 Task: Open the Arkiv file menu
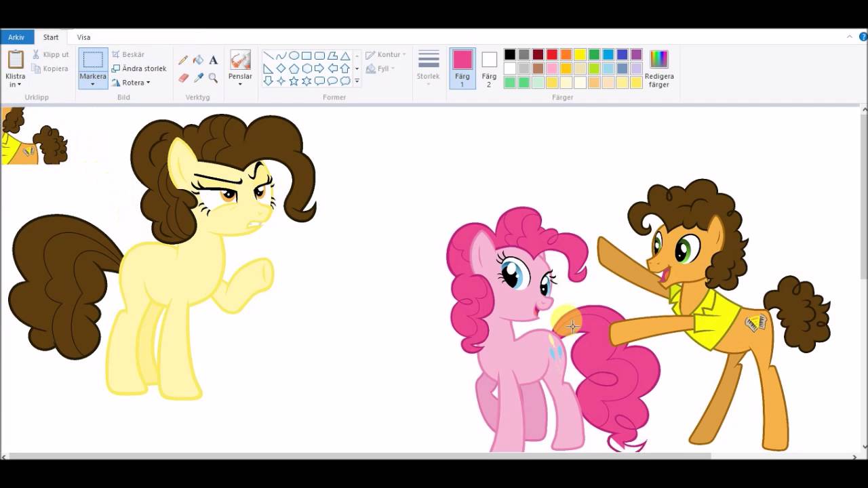click(16, 37)
